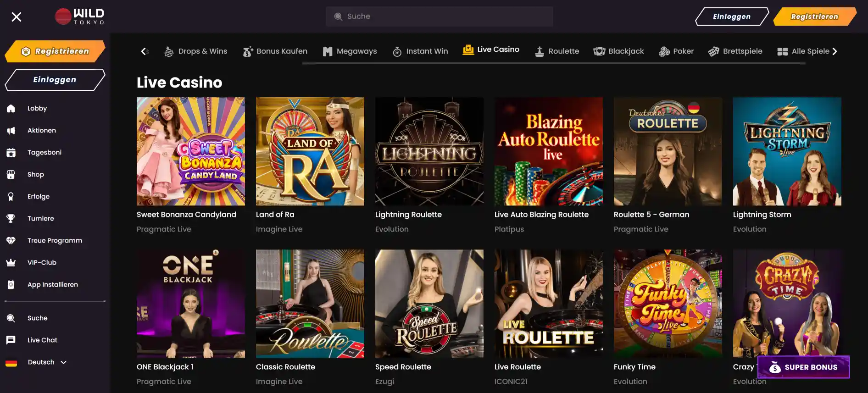Click the Tagesboni calendar icon

pos(11,153)
